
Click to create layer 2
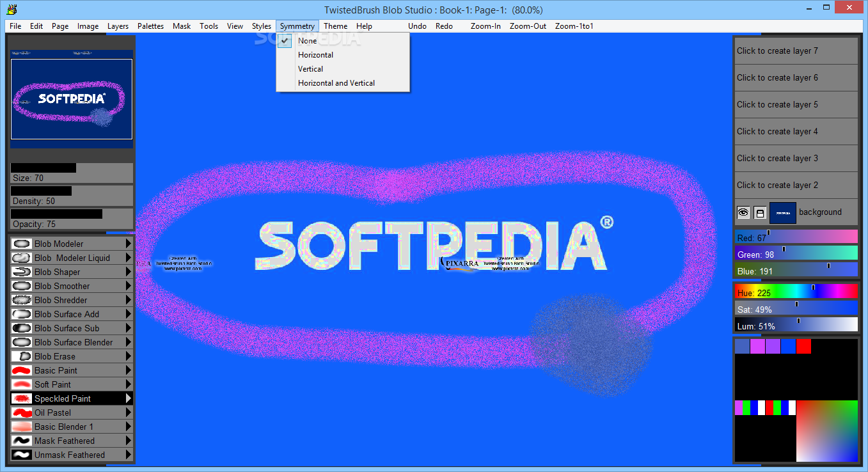click(x=796, y=185)
